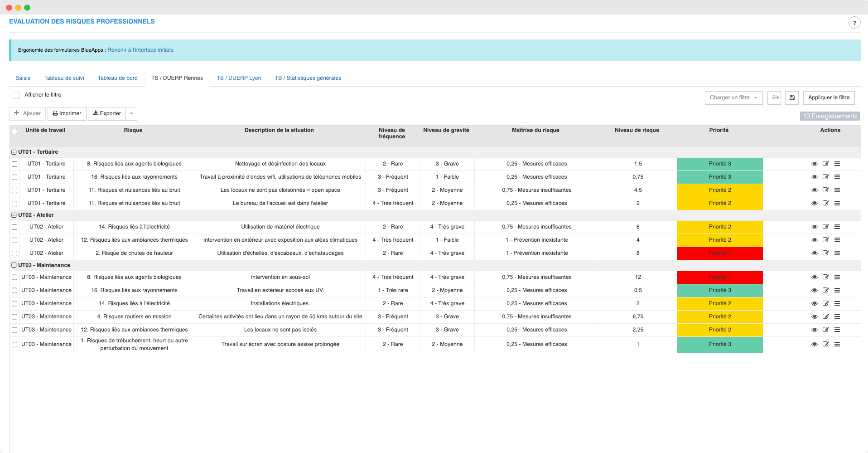Click the edit icon for Les locaux ne sont pas isolés row

click(825, 330)
